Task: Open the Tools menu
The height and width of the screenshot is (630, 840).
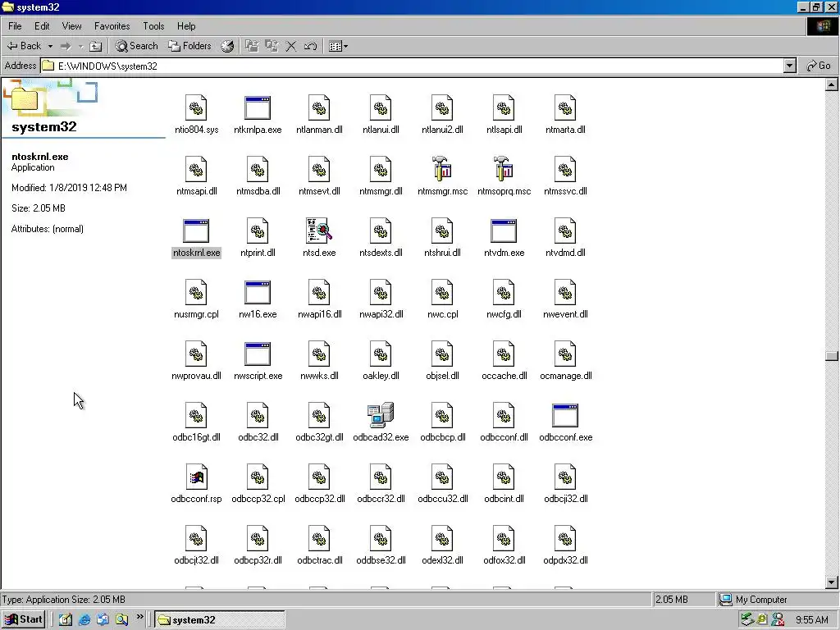Action: click(x=153, y=25)
